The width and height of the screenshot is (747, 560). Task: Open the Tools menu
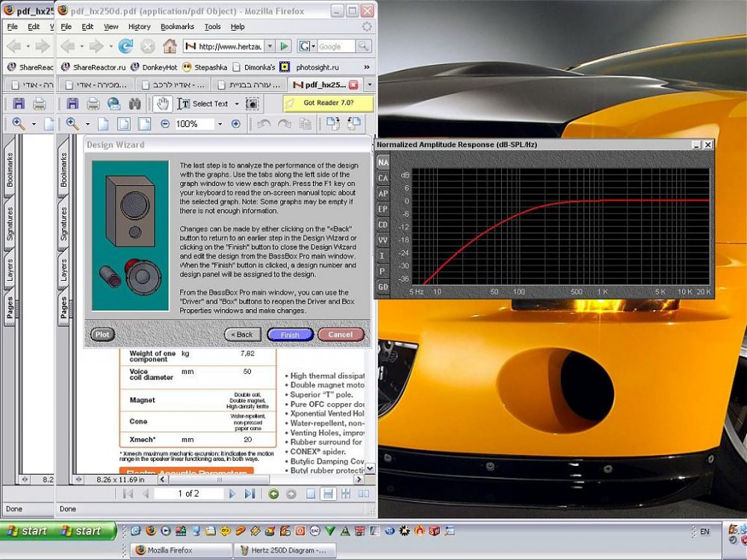pos(212,27)
